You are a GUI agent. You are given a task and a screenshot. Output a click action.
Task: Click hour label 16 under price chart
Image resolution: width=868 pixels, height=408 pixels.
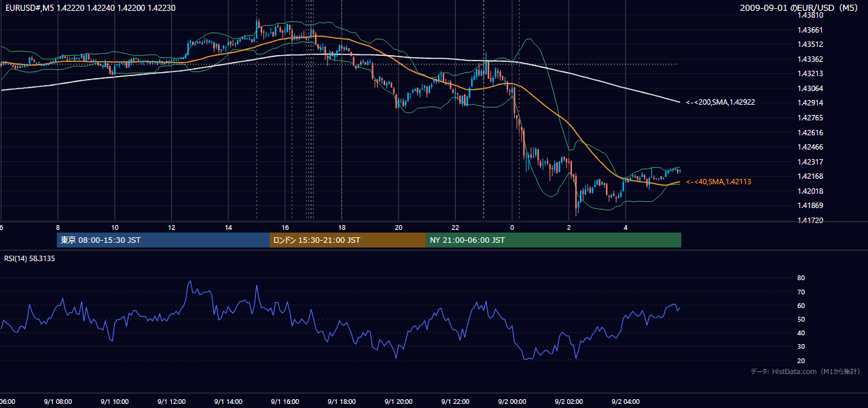(285, 227)
